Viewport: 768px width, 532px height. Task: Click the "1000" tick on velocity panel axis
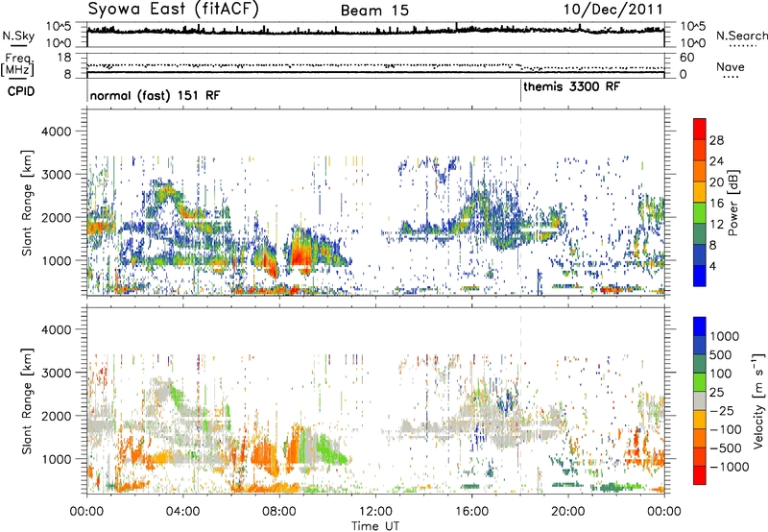[56, 459]
